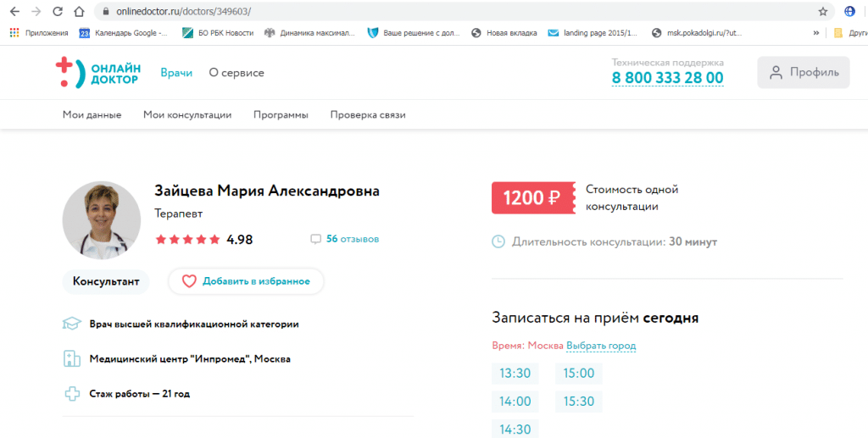Bookmark this page with star icon
This screenshot has height=438, width=868.
click(823, 12)
